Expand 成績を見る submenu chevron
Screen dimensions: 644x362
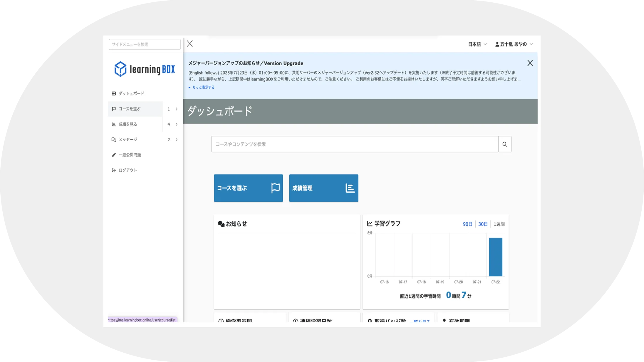coord(177,124)
